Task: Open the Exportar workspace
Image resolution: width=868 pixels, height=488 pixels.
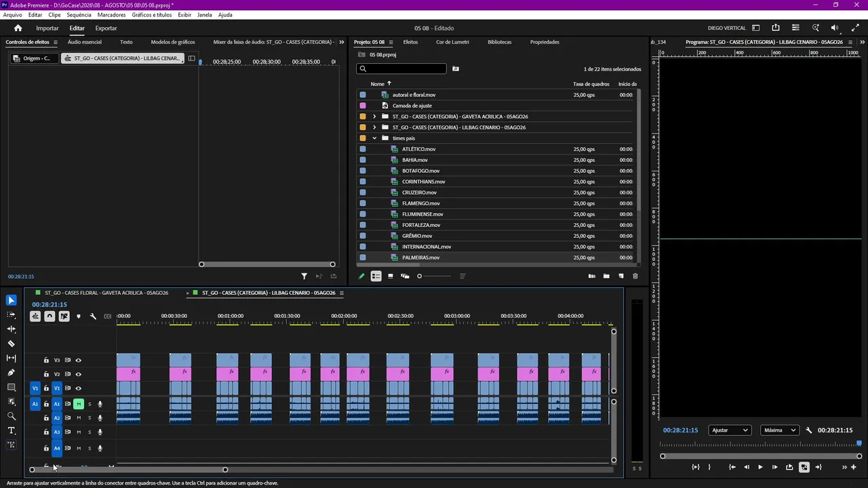Action: click(106, 28)
